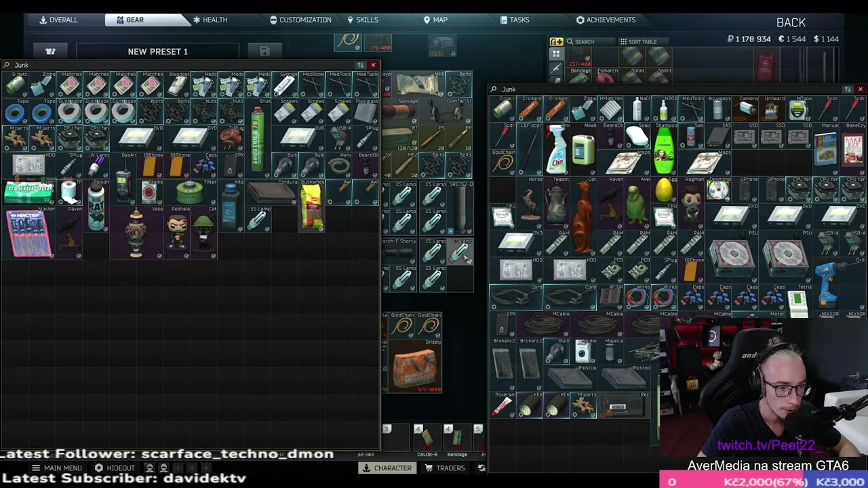
Task: Pick the MTape measuring tape
Action: [x=799, y=110]
